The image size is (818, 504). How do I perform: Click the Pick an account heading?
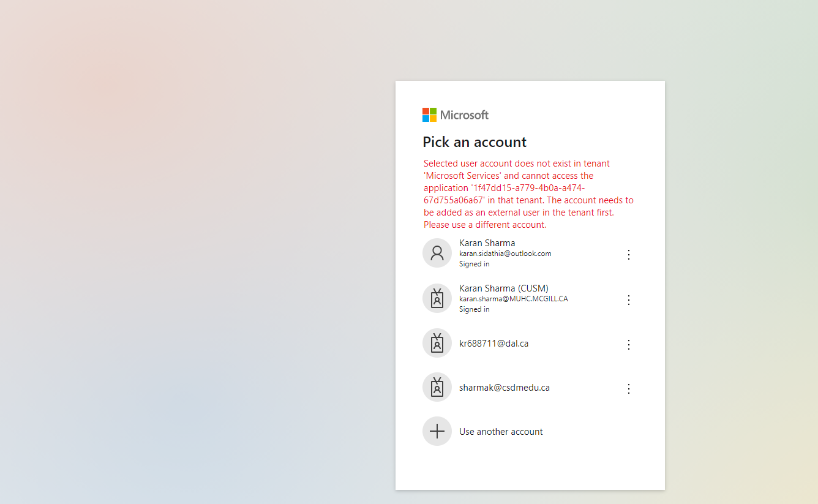(x=475, y=142)
